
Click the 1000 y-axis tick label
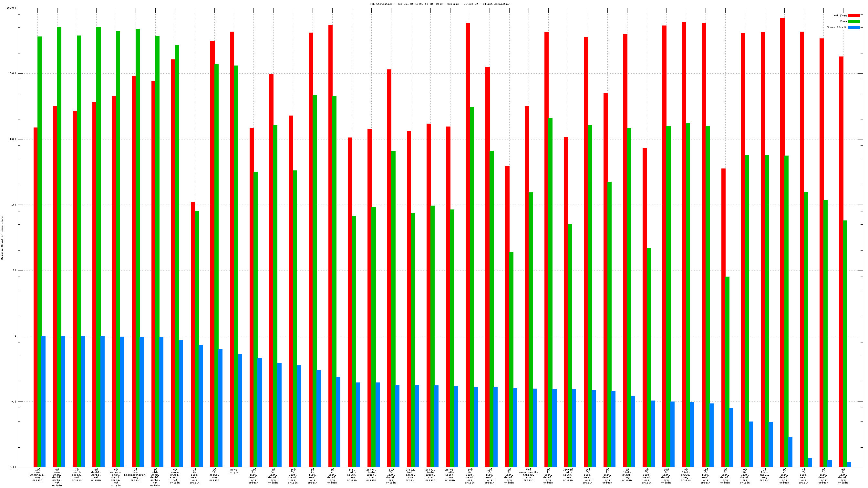[x=13, y=139]
